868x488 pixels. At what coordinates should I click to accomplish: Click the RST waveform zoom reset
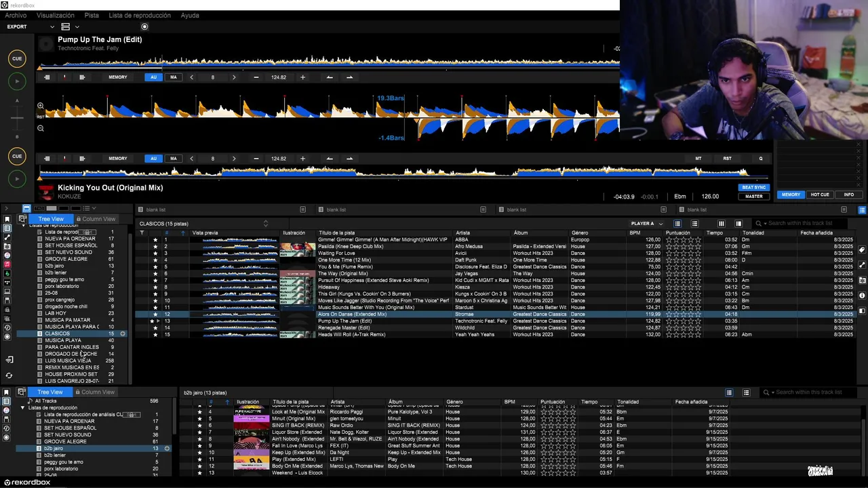tap(41, 117)
